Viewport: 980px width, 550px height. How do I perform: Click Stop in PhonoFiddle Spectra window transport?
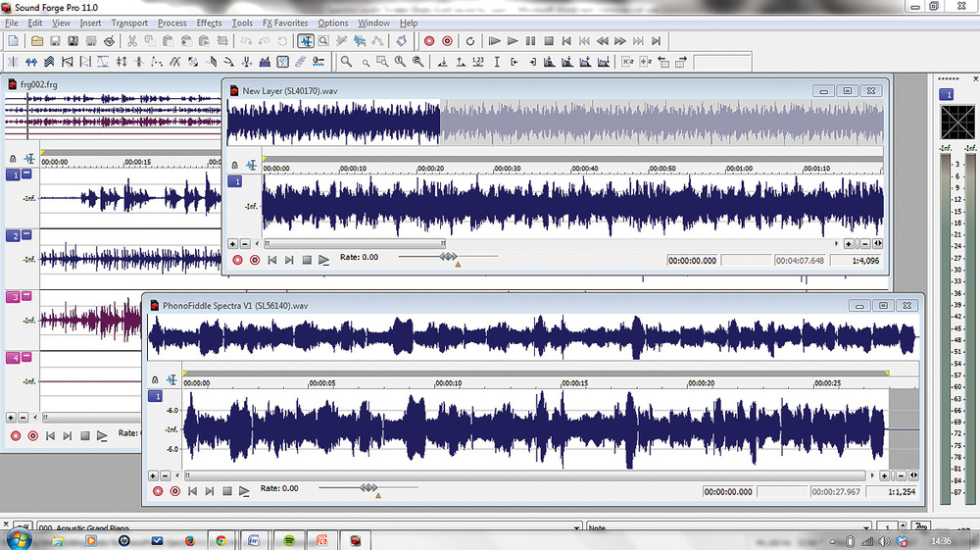pyautogui.click(x=227, y=491)
